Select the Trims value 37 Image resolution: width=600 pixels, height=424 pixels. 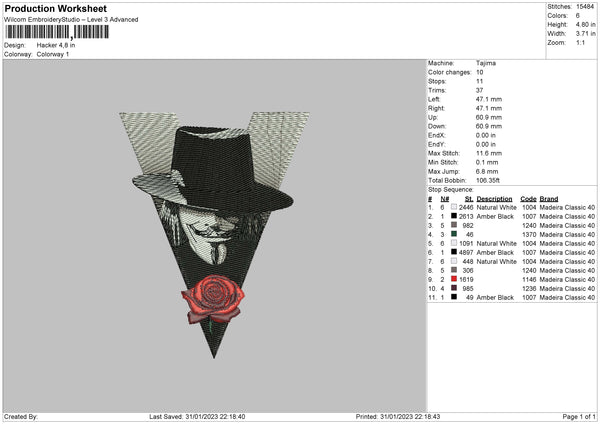[x=479, y=90]
